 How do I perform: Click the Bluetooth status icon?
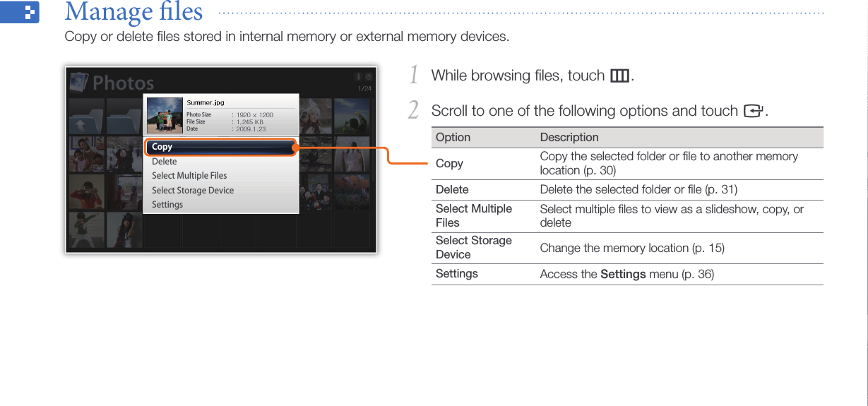point(358,77)
